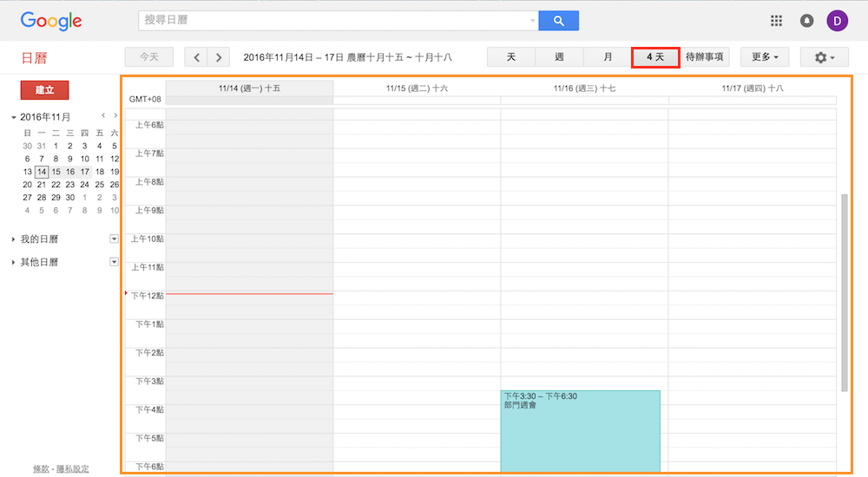
Task: Open the settings gear menu
Action: coord(824,57)
